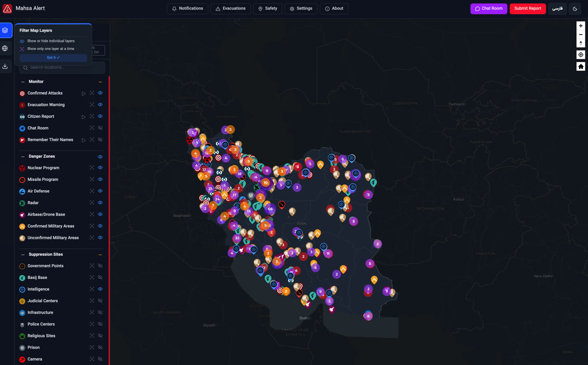Screen dimensions: 588x365
Task: Click the home reset view map icon
Action: point(581,67)
